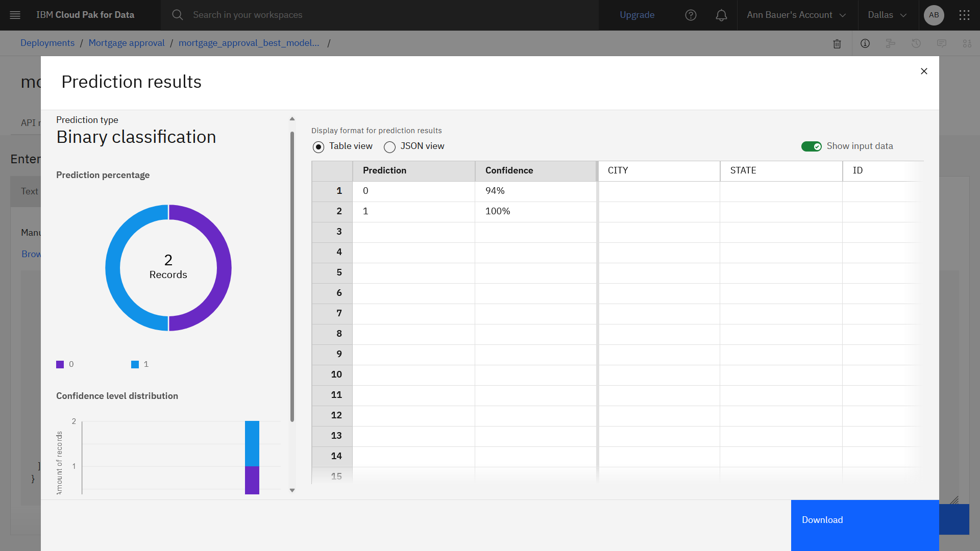
Task: Scroll down the prediction results table
Action: click(x=292, y=490)
